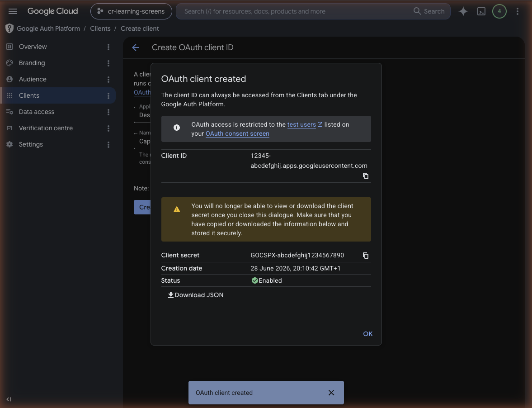Go back using the arrow icon
532x408 pixels.
(136, 47)
